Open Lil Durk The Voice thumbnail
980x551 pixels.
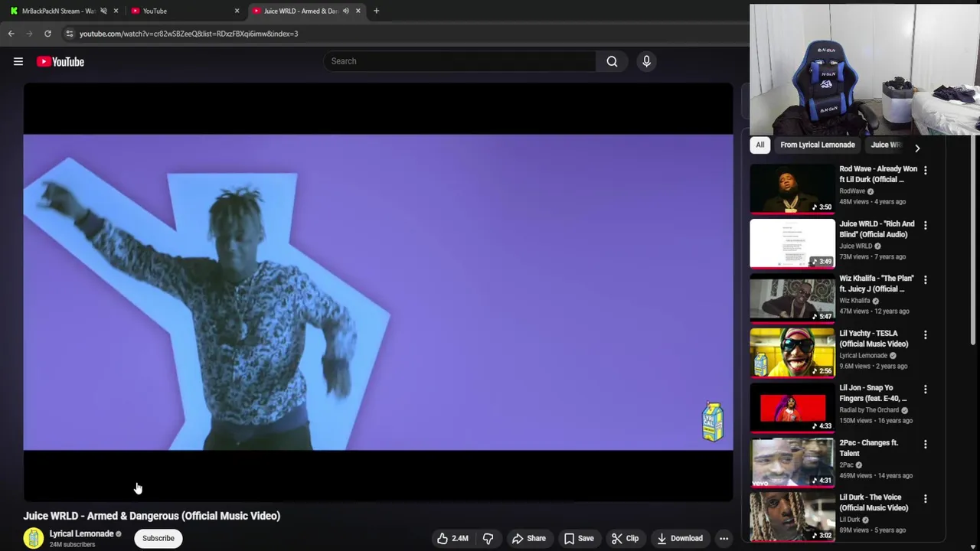click(x=792, y=517)
